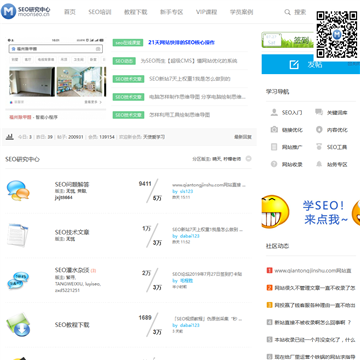Click the SEO技术文章 document icon
Screen dimensions: 360x360
(17, 235)
